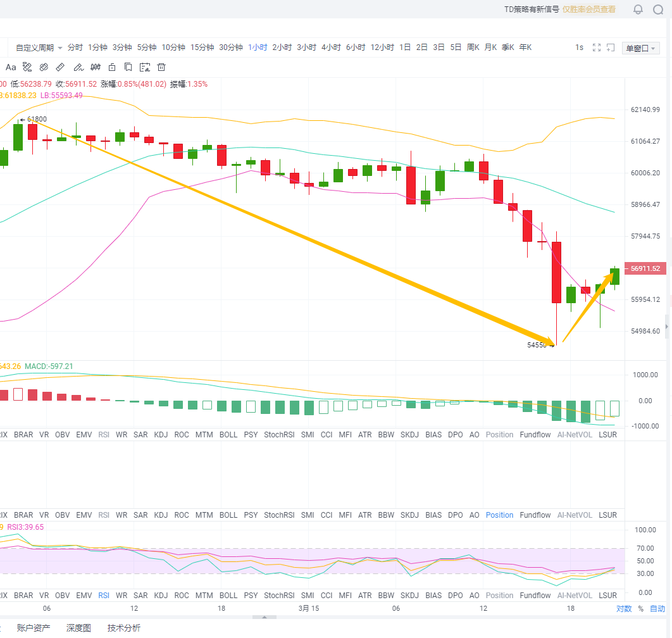Click the 仅胜率会员查看 link
Screen dimensions: 672x638
pyautogui.click(x=589, y=9)
